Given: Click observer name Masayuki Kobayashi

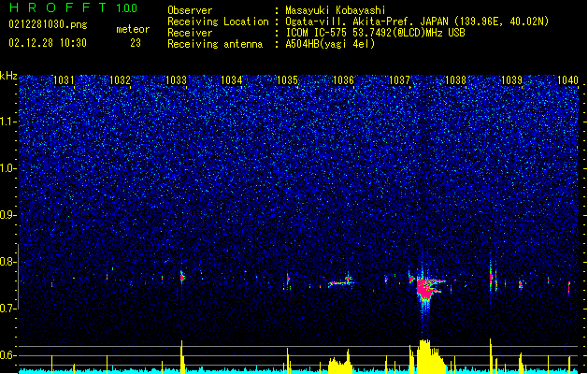Looking at the screenshot, I should 336,10.
